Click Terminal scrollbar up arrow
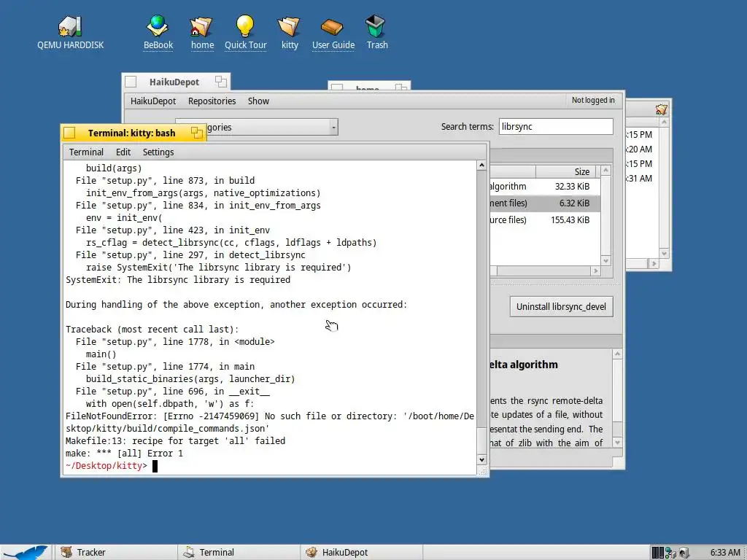The height and width of the screenshot is (560, 747). 481,166
